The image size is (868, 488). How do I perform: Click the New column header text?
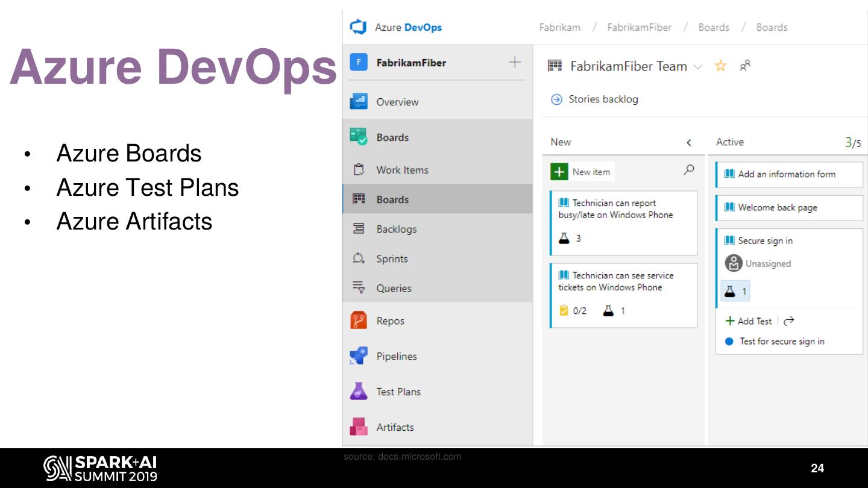pos(561,142)
